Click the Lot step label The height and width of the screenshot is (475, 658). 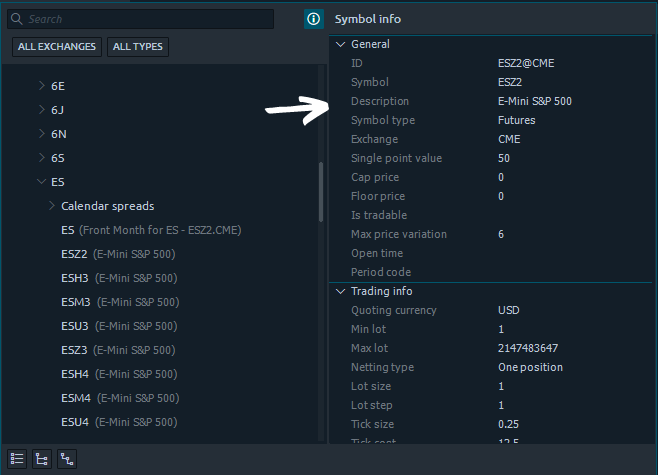371,405
